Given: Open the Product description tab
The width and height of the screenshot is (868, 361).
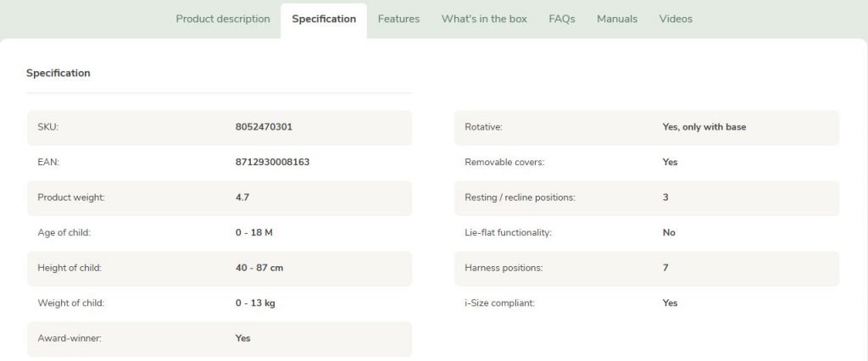Looking at the screenshot, I should click(x=223, y=19).
